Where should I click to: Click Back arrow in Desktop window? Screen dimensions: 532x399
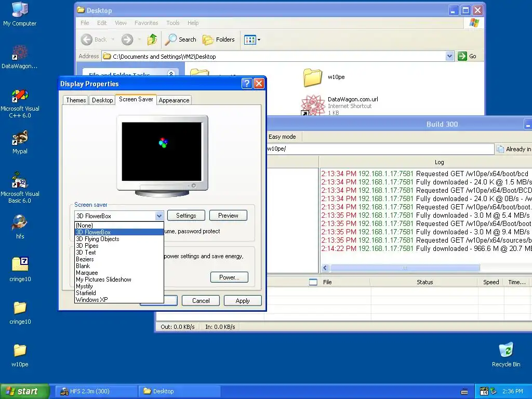click(x=87, y=39)
